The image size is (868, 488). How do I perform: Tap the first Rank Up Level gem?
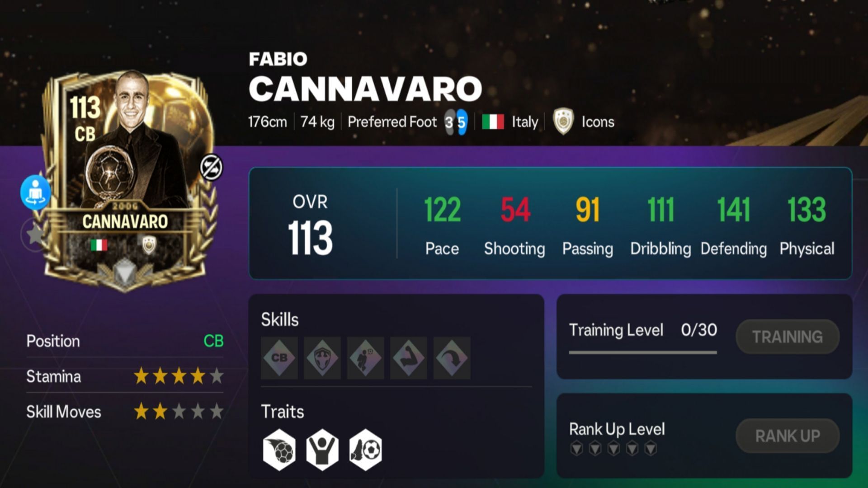(577, 448)
